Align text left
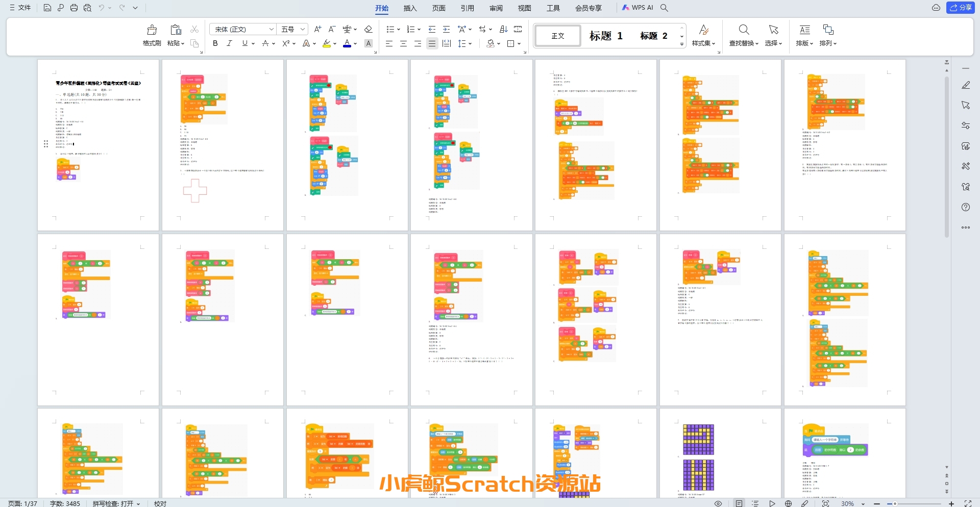 click(389, 43)
